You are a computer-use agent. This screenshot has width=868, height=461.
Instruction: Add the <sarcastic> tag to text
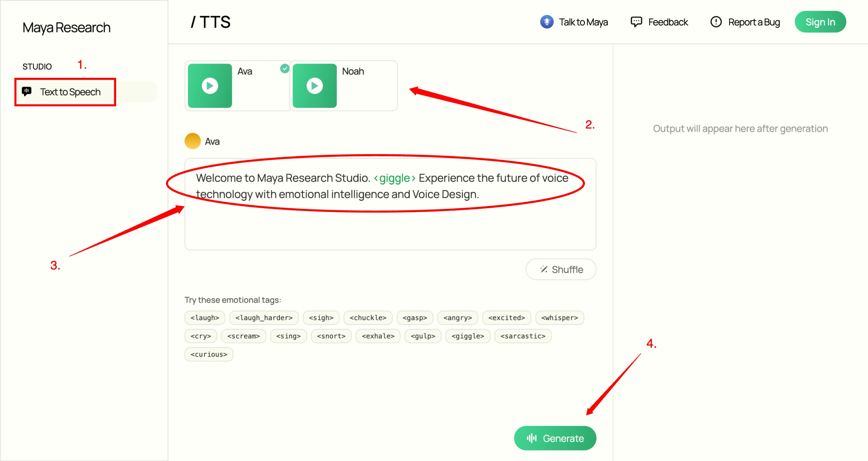pyautogui.click(x=522, y=336)
